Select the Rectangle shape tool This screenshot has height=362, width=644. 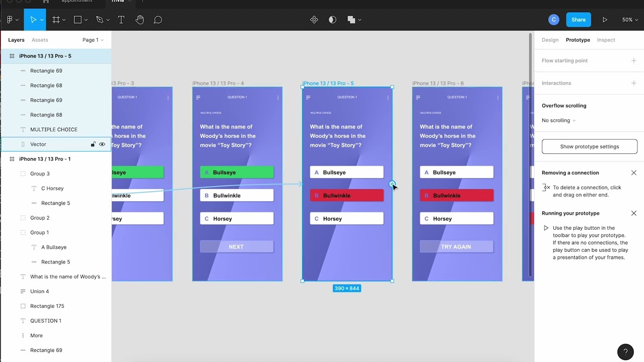click(77, 20)
